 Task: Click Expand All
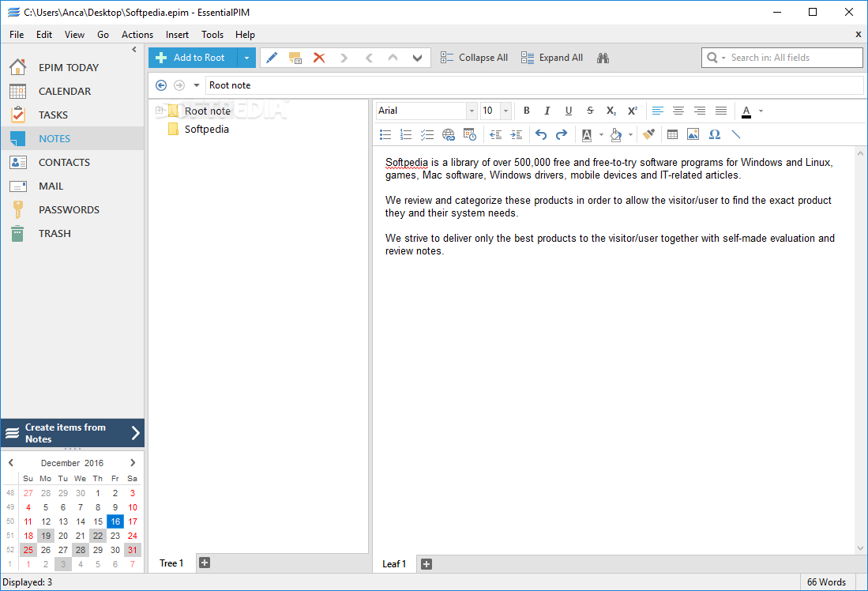point(552,58)
